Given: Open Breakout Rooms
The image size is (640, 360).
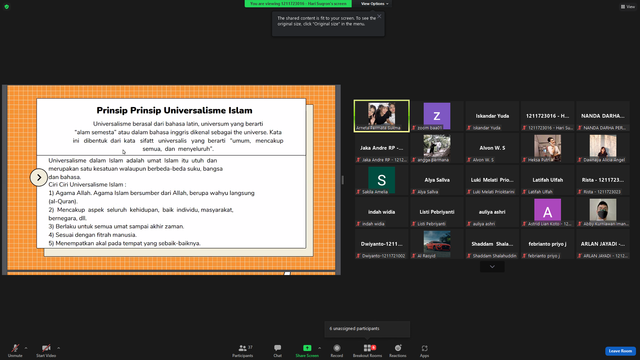Looking at the screenshot, I should click(x=367, y=350).
